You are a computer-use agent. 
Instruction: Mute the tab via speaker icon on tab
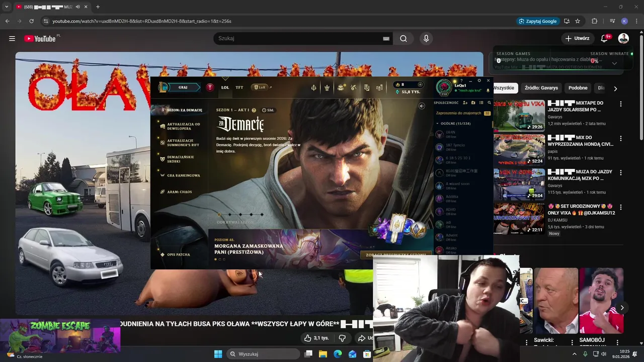coord(77,7)
